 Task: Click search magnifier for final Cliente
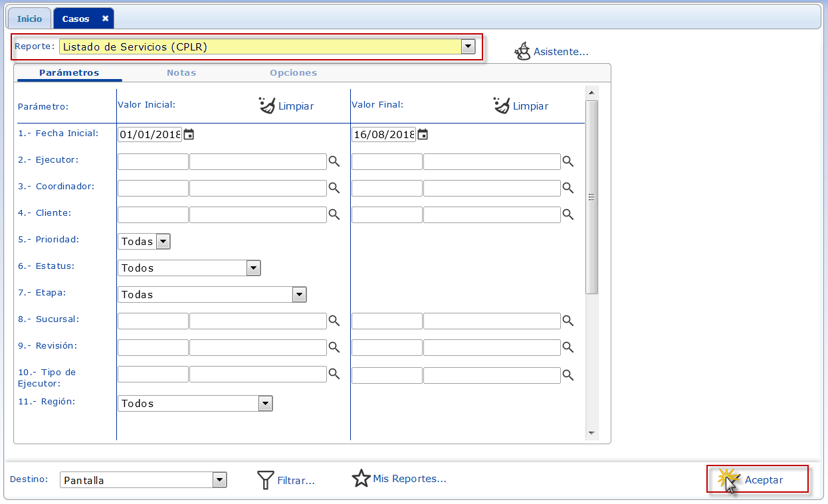[x=568, y=214]
